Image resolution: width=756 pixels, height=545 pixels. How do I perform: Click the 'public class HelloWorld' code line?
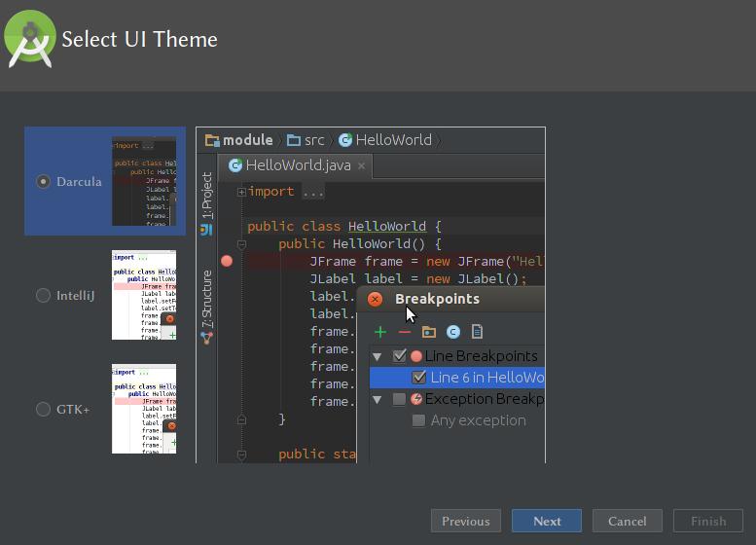point(344,226)
